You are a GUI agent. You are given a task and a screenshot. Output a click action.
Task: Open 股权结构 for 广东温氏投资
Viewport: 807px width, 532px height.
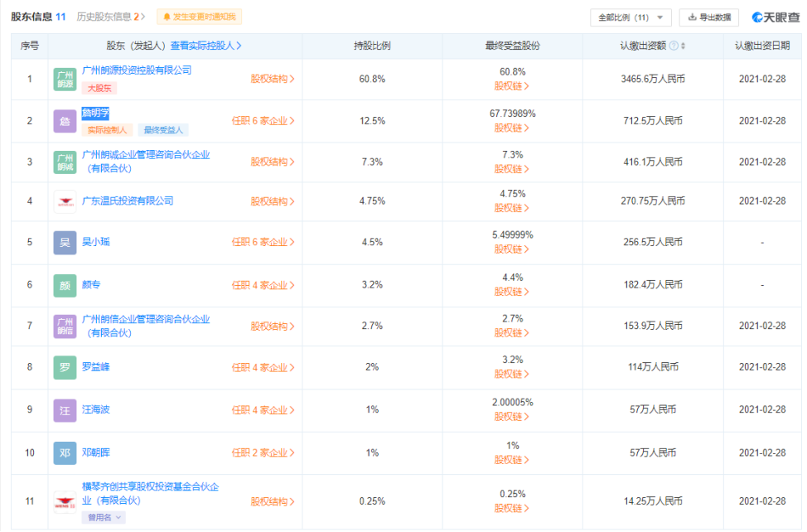[x=273, y=201]
